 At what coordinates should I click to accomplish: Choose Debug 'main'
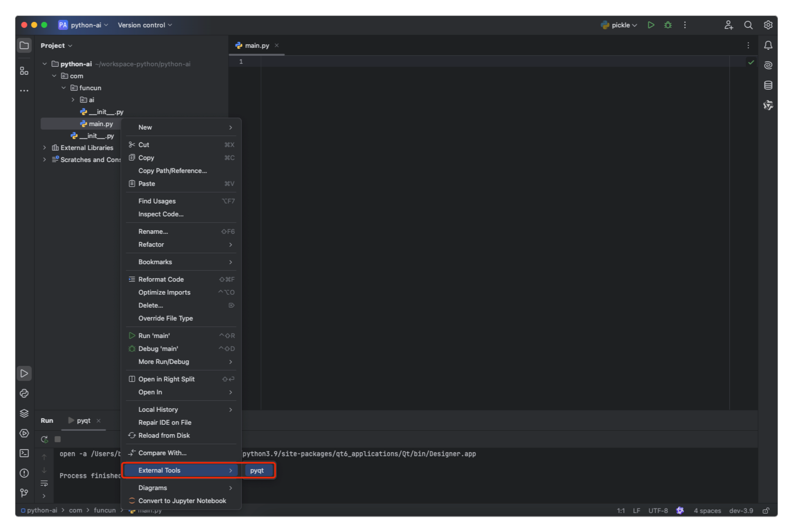tap(181, 349)
